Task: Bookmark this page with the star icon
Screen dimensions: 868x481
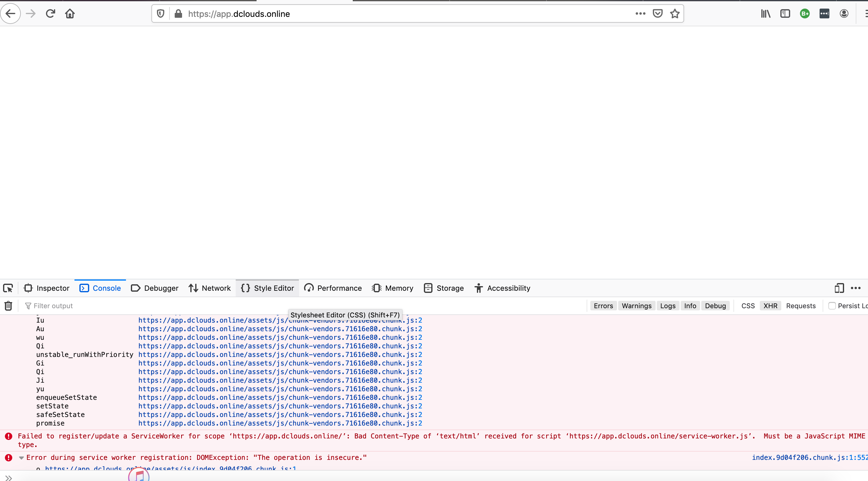Action: (675, 14)
